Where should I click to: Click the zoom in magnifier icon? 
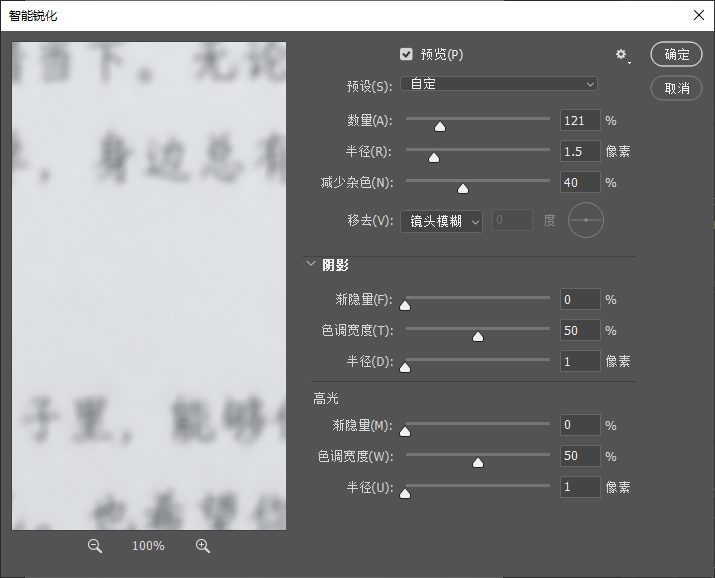click(x=202, y=546)
